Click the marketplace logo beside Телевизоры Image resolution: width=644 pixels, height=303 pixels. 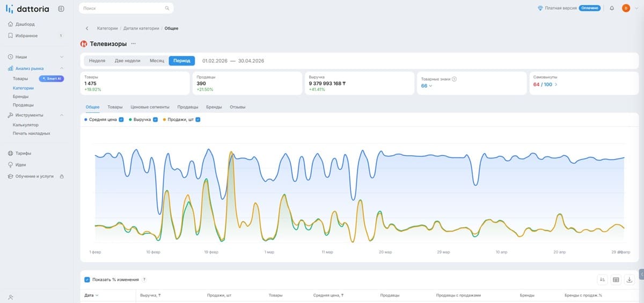click(x=84, y=44)
